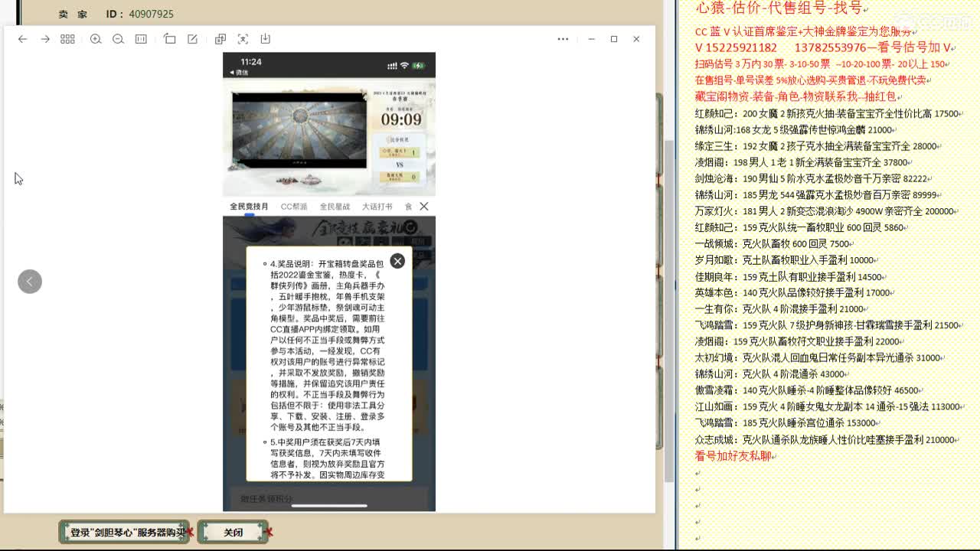Select the 缘定三生 192女魔 listing line
This screenshot has width=980, height=551.
click(815, 146)
